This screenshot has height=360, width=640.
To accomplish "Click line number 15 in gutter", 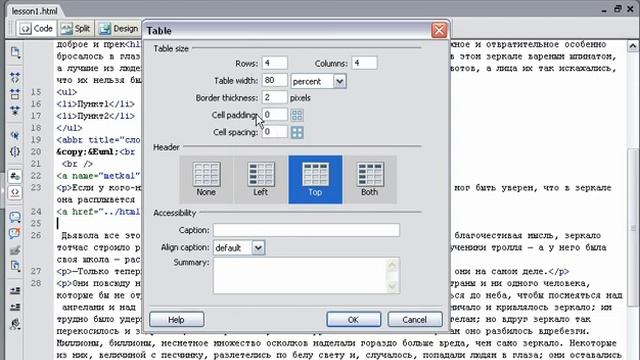I will pos(36,92).
